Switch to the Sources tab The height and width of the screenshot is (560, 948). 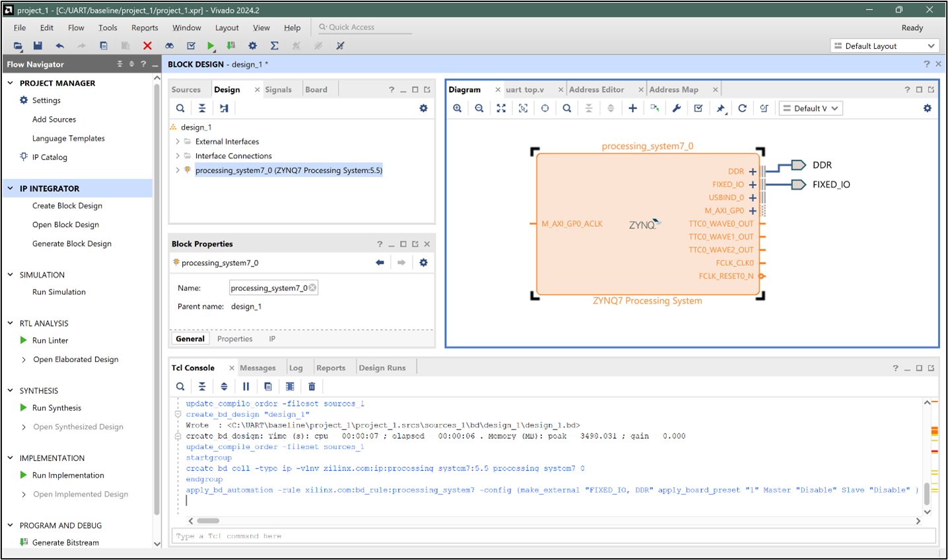tap(186, 90)
